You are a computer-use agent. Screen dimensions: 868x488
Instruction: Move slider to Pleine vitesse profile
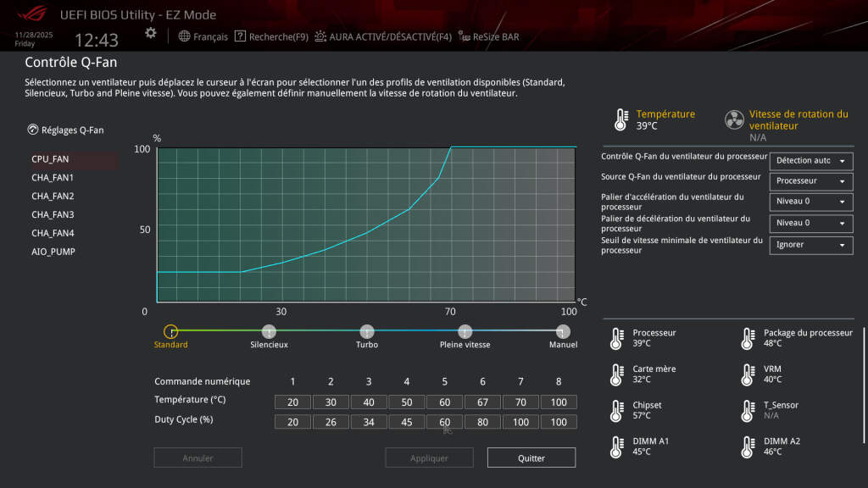tap(464, 331)
